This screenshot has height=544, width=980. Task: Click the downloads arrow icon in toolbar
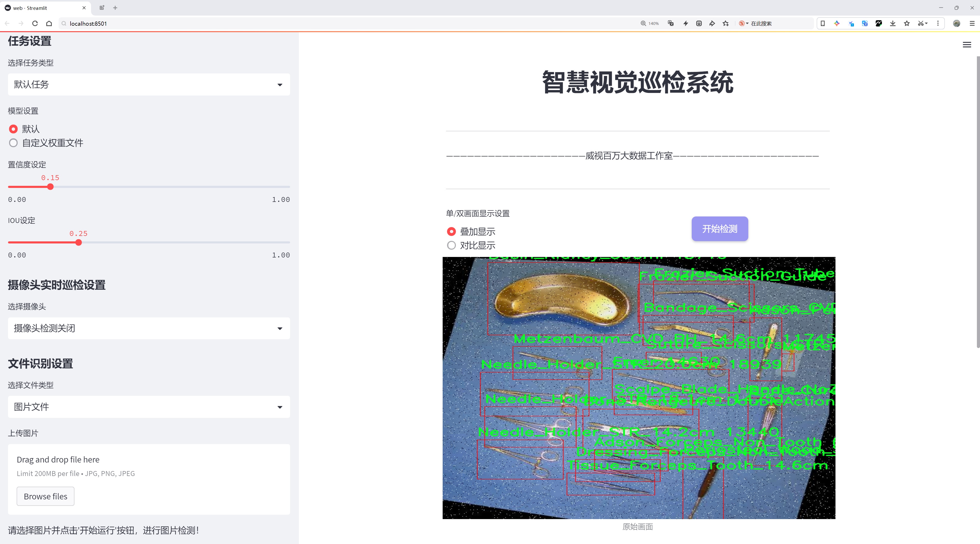[x=893, y=24]
